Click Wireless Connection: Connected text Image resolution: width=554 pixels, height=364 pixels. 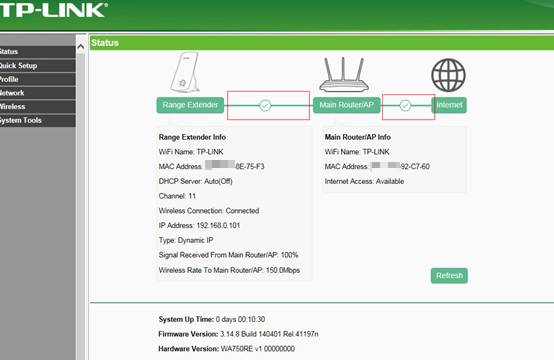point(209,211)
